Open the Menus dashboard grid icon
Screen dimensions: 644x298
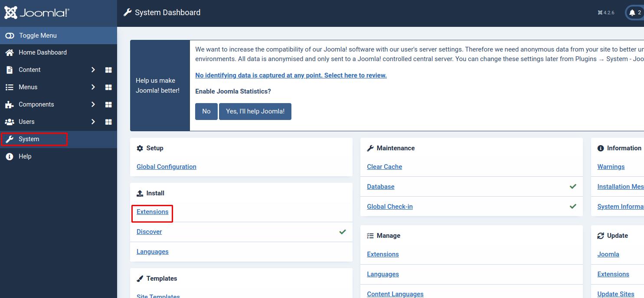tap(108, 87)
